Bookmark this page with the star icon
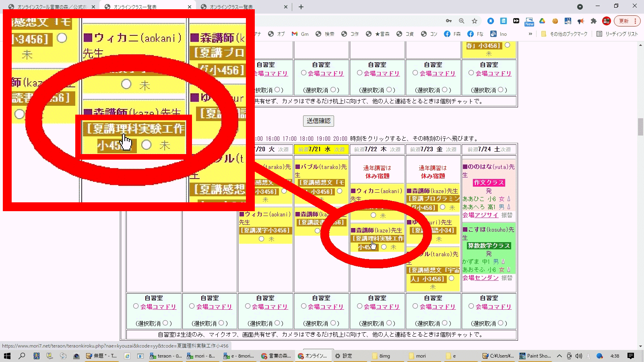Screen dimensions: 644x362 475,21
